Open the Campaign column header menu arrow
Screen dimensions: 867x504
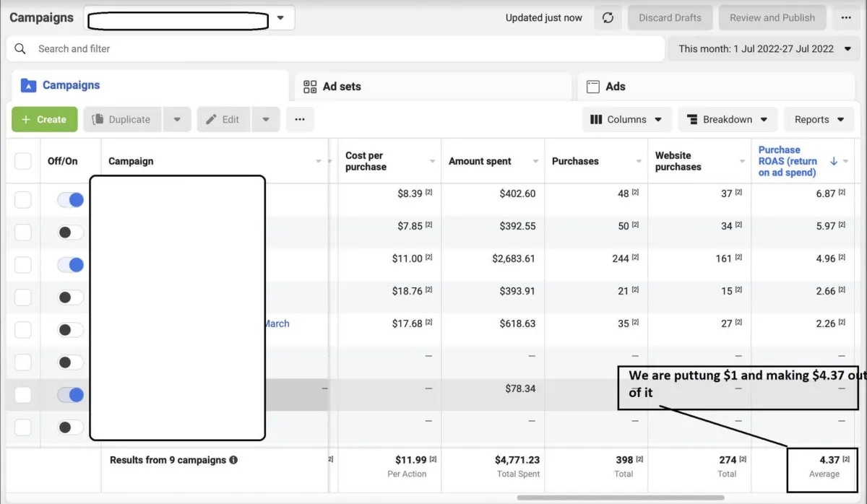319,161
